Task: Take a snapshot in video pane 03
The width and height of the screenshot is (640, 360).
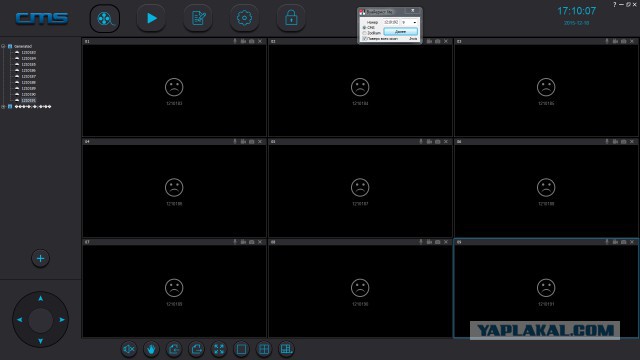Action: 624,41
